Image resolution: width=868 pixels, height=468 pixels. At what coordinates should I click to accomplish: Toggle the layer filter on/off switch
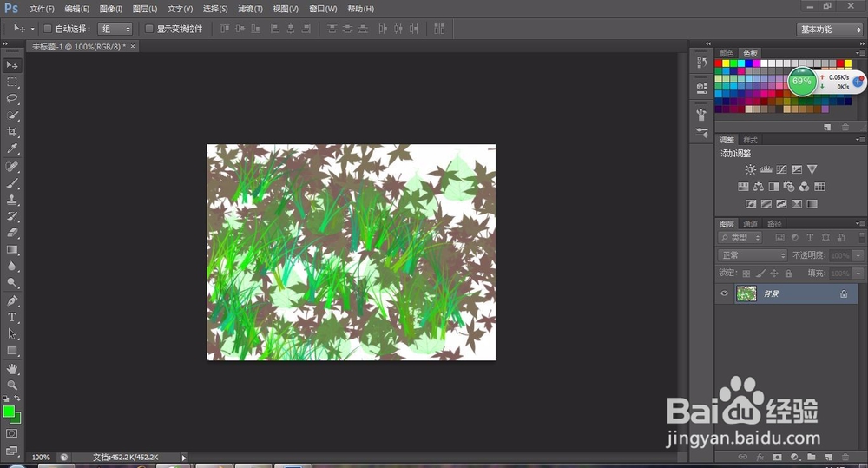(x=861, y=238)
